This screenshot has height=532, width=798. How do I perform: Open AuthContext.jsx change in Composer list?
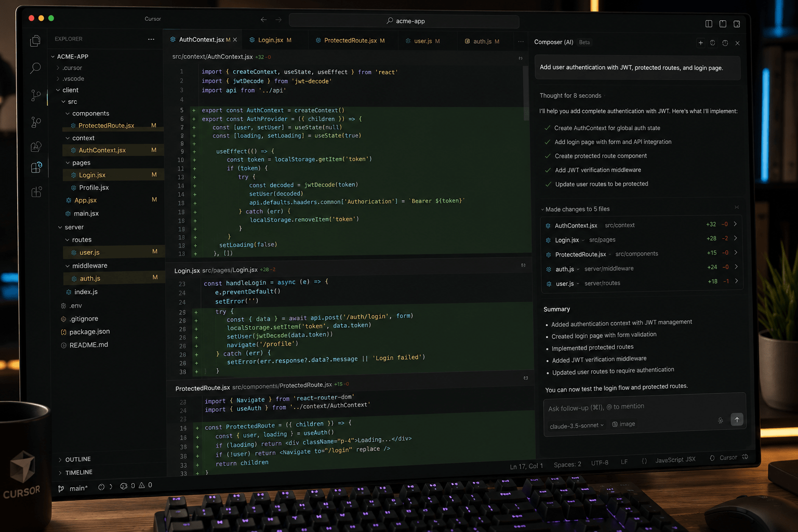(x=642, y=225)
